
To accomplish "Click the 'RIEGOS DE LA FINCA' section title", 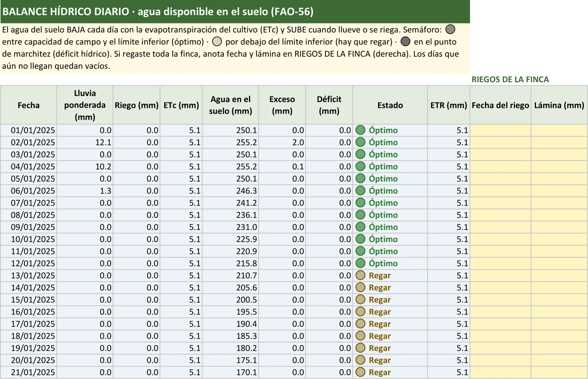I will 510,79.
